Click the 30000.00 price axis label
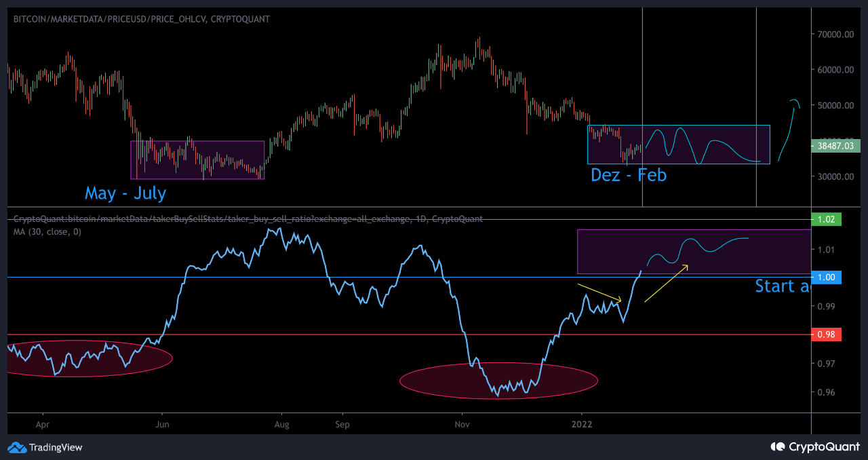868x460 pixels. tap(834, 176)
